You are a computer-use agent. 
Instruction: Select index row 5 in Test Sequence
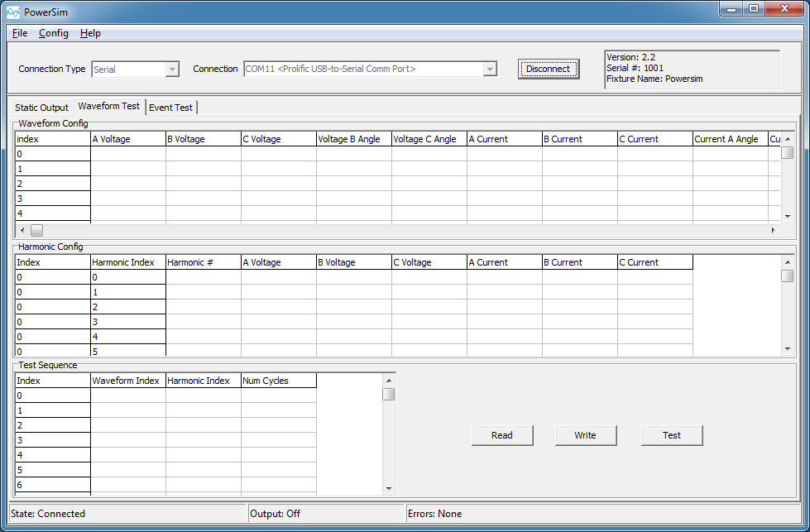53,470
